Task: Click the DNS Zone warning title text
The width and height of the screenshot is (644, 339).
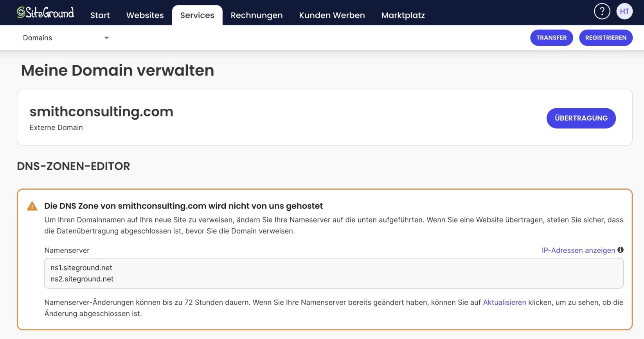Action: coord(183,206)
